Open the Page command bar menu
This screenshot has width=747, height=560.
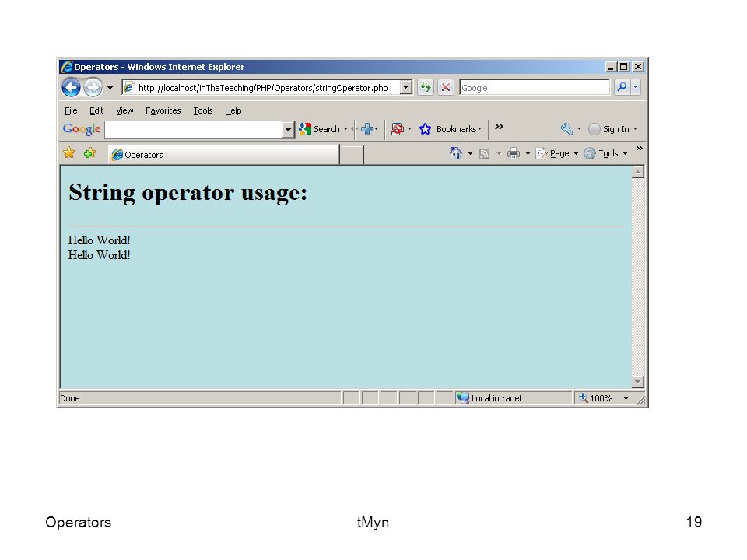tap(556, 153)
